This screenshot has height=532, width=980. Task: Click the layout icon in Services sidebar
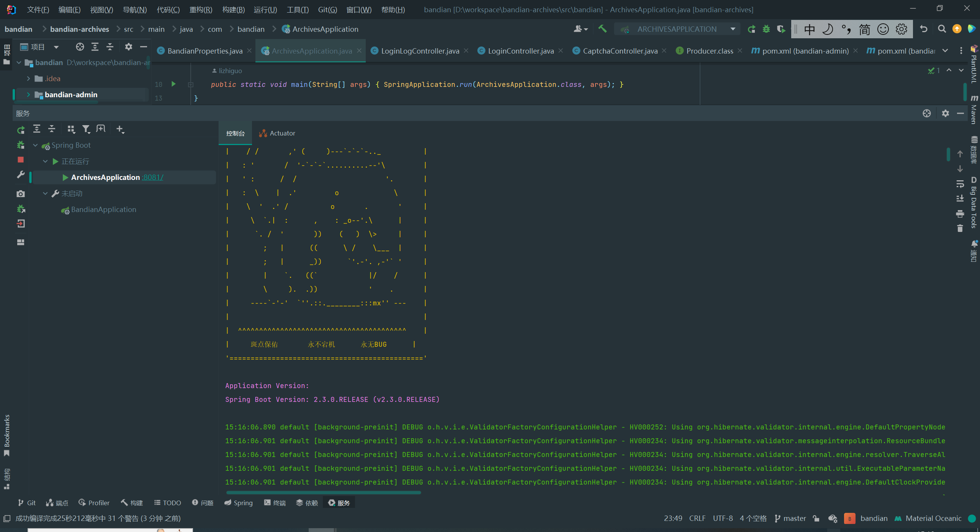coord(21,242)
